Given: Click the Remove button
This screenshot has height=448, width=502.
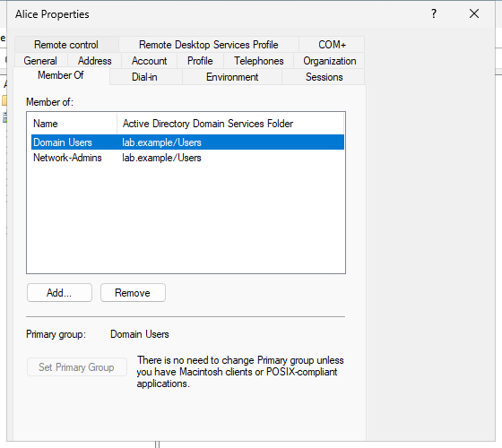Looking at the screenshot, I should (133, 292).
